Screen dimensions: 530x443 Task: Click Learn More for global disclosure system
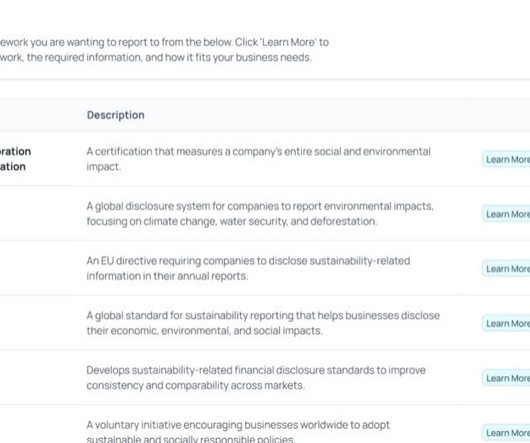coord(506,214)
